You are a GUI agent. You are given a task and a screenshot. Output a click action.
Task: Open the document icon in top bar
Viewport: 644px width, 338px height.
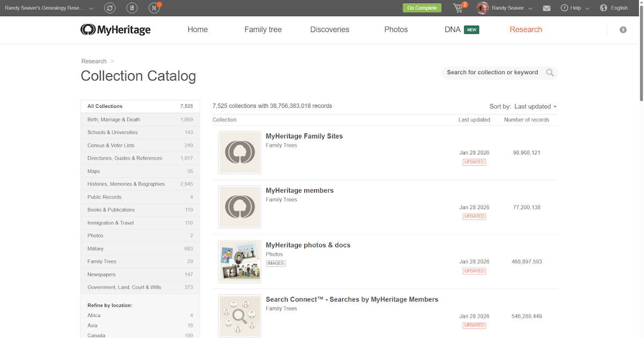[133, 8]
